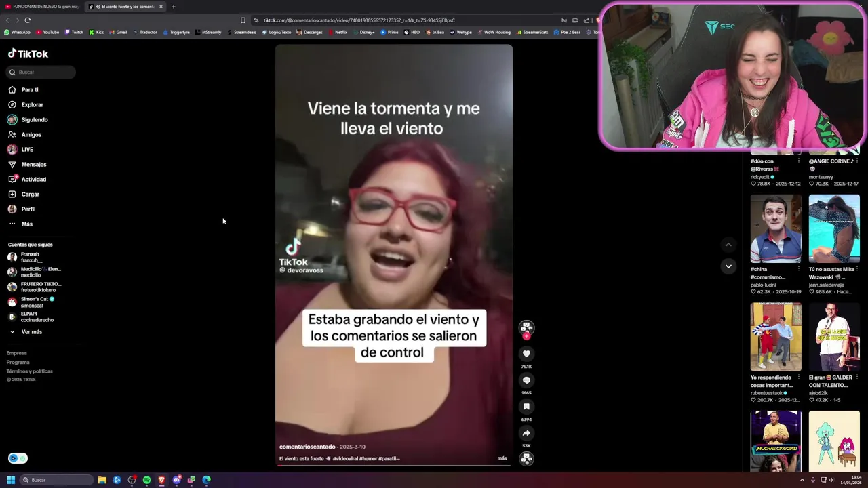This screenshot has width=868, height=488.
Task: Click Cargar to upload a video
Action: point(24,194)
